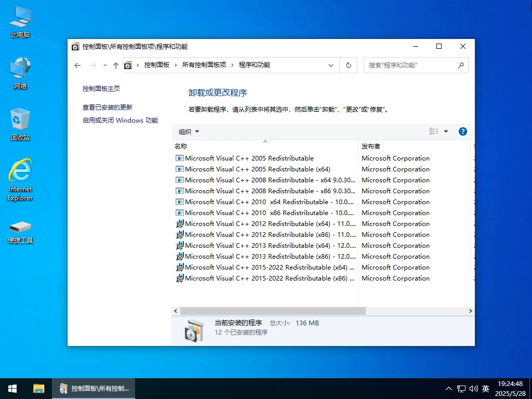Screen dimensions: 532x399
Task: Click the Programs and Features icon in address bar
Action: (128, 65)
